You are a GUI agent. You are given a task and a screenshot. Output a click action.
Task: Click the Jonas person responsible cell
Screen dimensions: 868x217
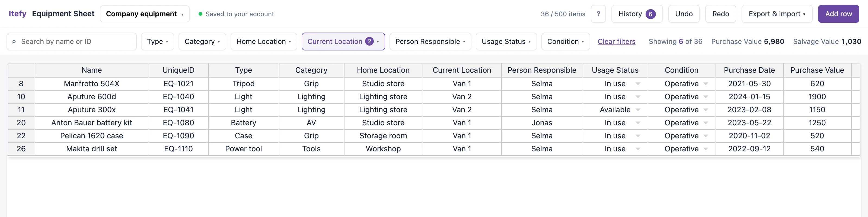542,123
